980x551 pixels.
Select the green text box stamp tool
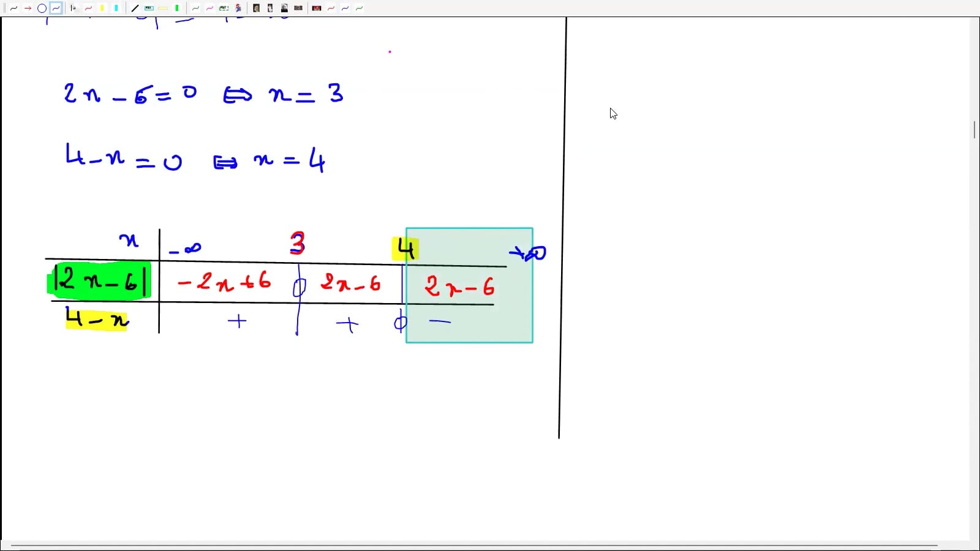pyautogui.click(x=224, y=8)
